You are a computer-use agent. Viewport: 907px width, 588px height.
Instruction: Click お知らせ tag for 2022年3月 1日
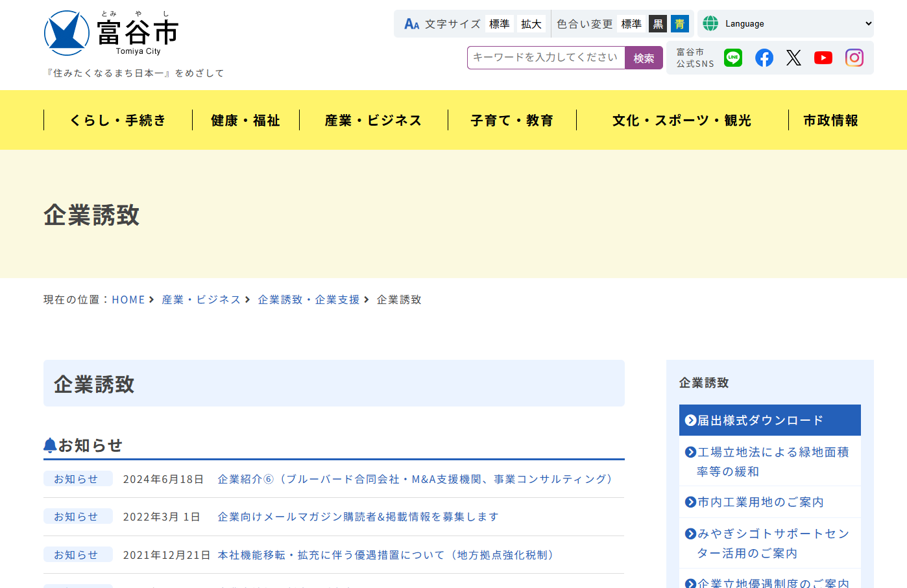[78, 516]
